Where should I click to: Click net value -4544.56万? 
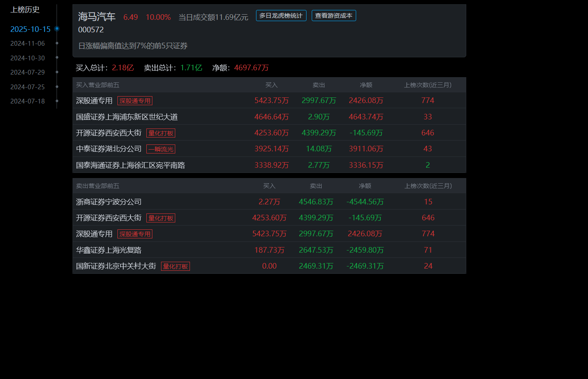pos(365,202)
